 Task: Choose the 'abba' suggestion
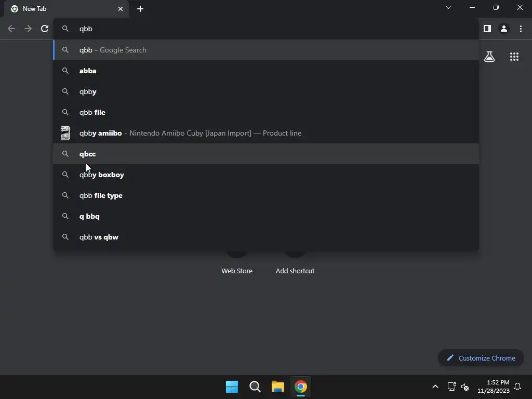(267, 71)
